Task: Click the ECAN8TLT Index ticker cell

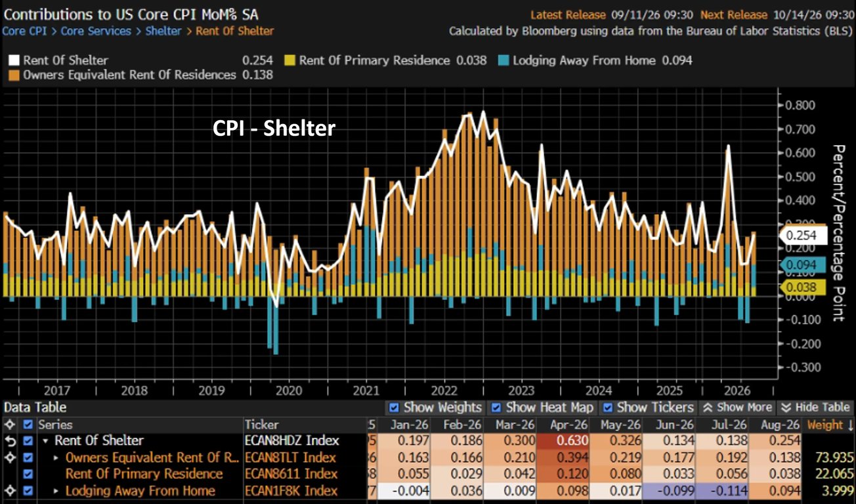Action: tap(290, 457)
